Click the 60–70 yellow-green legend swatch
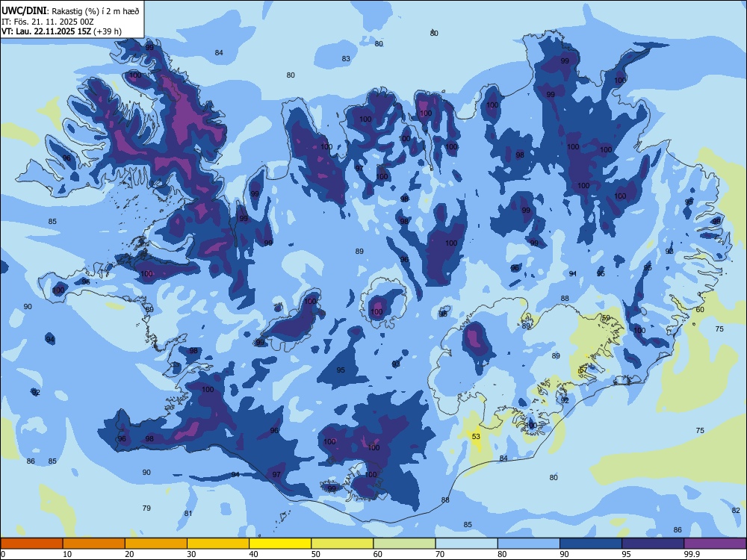747x560 pixels. tap(404, 544)
